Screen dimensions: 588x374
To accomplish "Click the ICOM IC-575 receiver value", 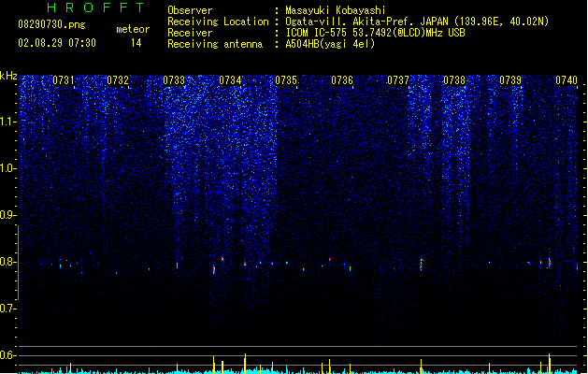I will (x=376, y=33).
